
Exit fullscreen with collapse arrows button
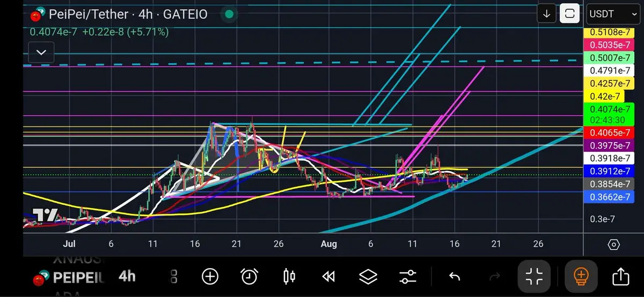pos(534,277)
